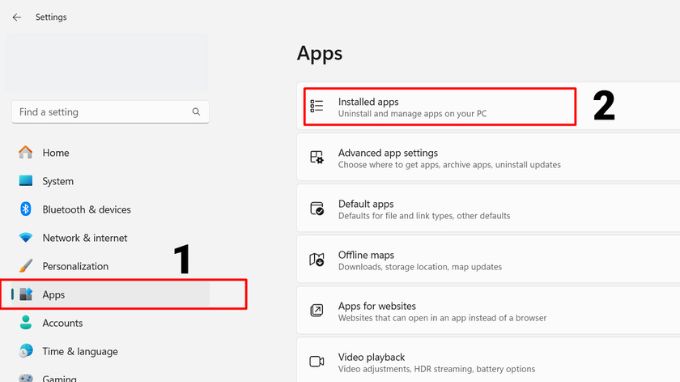680x382 pixels.
Task: Click the Personalization paintbrush icon
Action: point(26,266)
